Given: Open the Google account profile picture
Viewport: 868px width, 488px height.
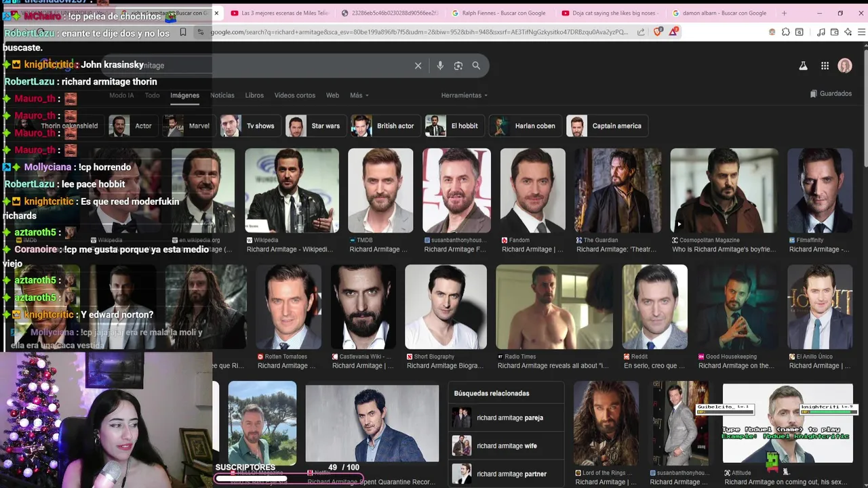Looking at the screenshot, I should coord(845,66).
